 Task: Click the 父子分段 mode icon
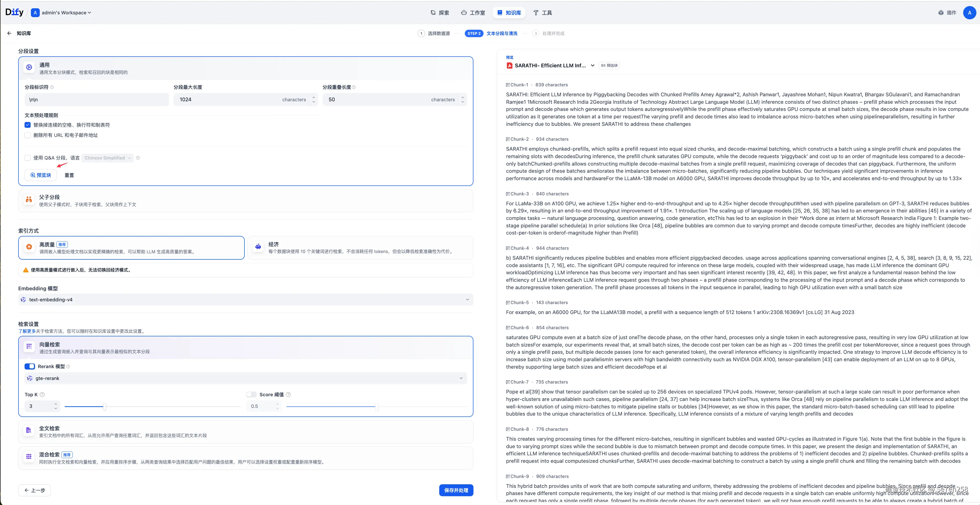29,200
